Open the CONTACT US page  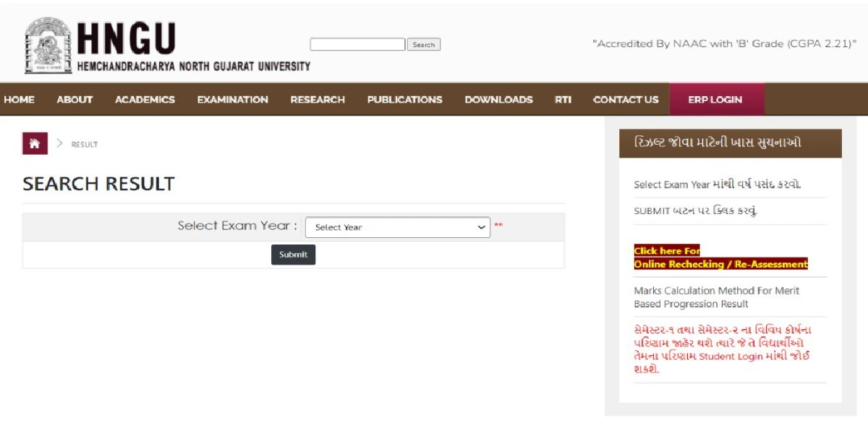626,100
